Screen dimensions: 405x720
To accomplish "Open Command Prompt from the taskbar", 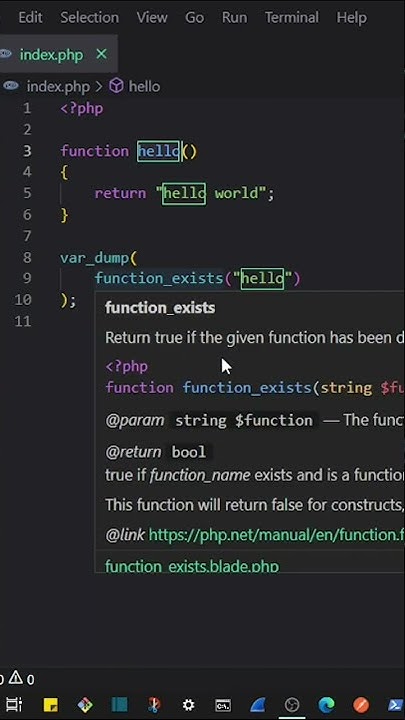I will pos(223,704).
